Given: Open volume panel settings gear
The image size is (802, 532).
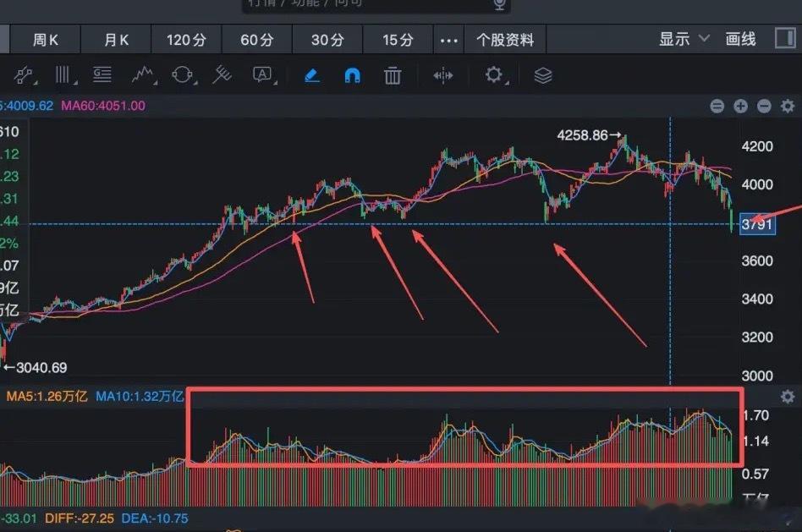Looking at the screenshot, I should [x=788, y=397].
